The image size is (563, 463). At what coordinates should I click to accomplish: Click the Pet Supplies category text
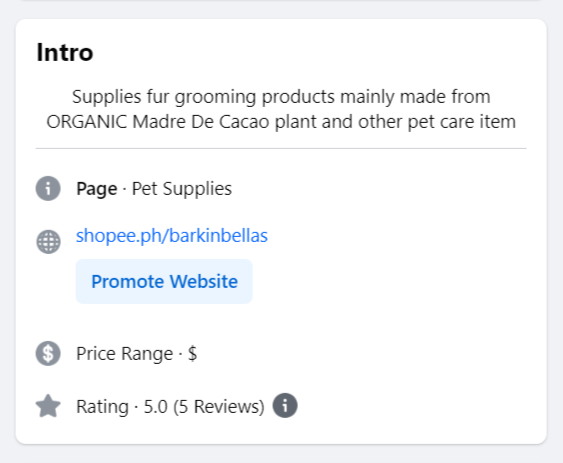tap(182, 189)
